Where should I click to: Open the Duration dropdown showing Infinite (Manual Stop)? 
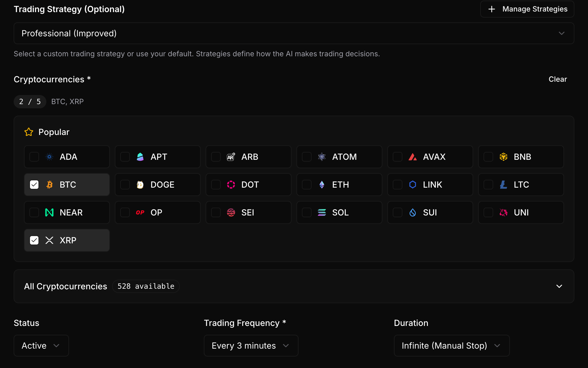(451, 345)
